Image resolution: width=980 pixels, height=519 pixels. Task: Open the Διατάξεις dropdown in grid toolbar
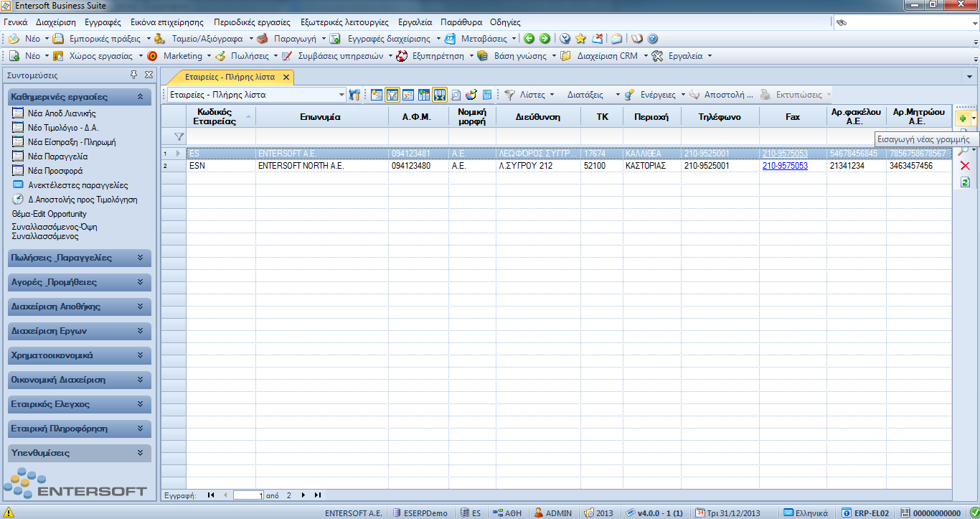point(593,95)
